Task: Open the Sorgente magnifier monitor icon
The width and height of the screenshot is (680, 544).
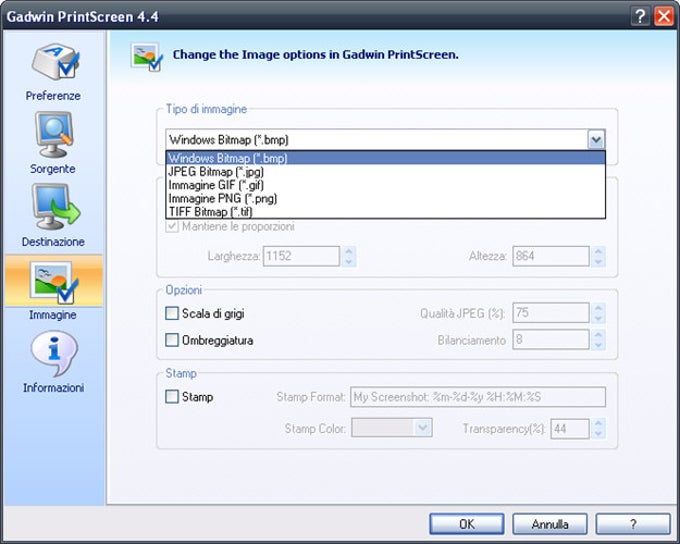Action: (x=54, y=134)
